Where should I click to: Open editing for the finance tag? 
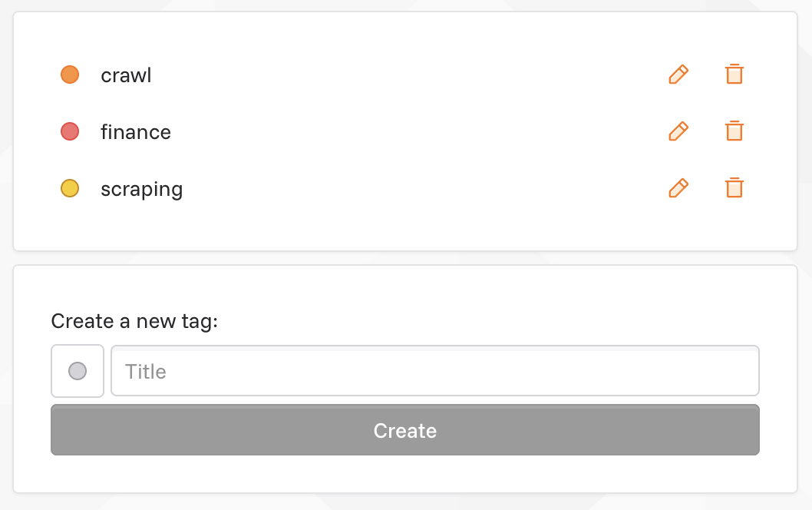(x=678, y=131)
